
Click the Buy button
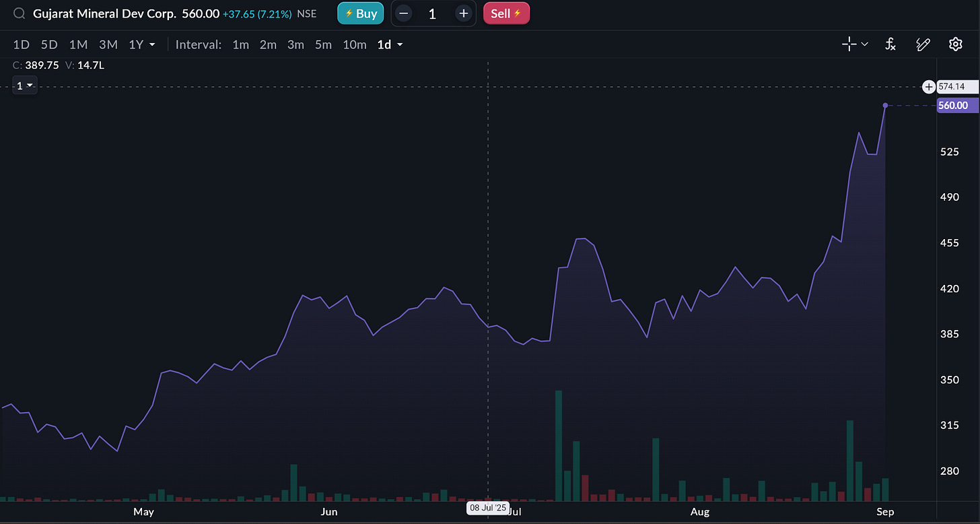pyautogui.click(x=360, y=13)
